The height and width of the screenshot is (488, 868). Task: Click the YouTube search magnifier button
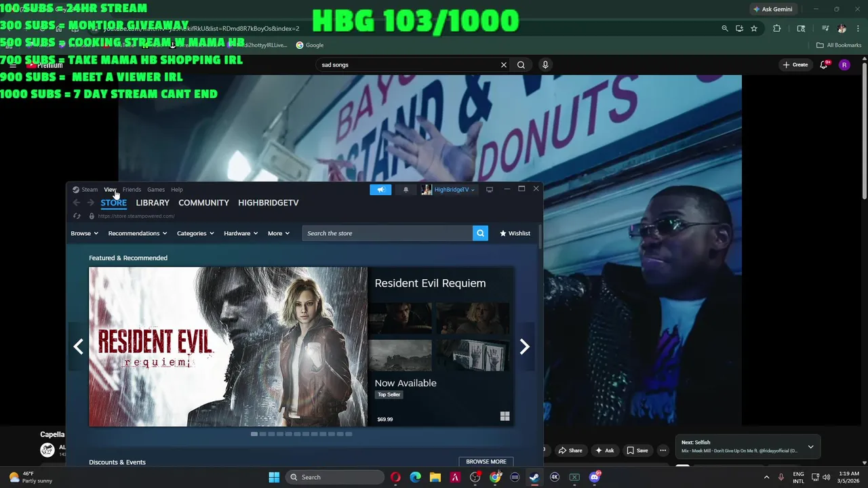(521, 65)
